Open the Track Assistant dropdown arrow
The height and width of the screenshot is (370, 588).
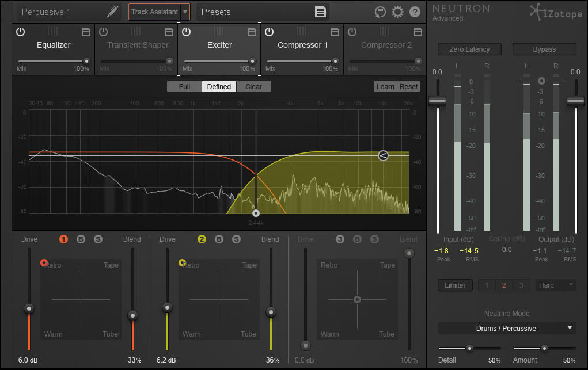185,12
